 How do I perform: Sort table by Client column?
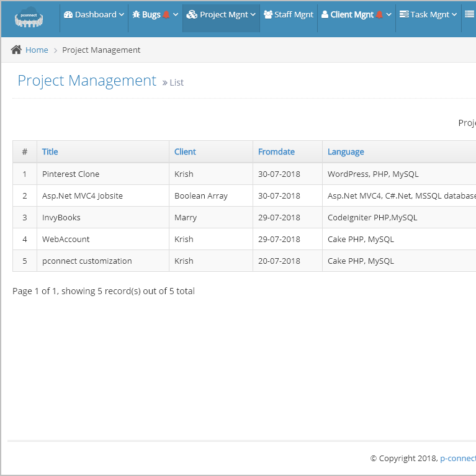click(185, 151)
